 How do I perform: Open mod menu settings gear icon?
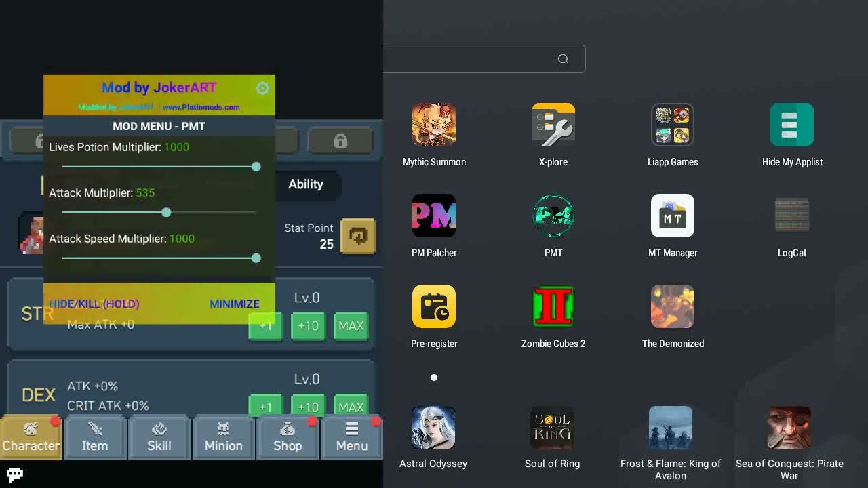[262, 88]
